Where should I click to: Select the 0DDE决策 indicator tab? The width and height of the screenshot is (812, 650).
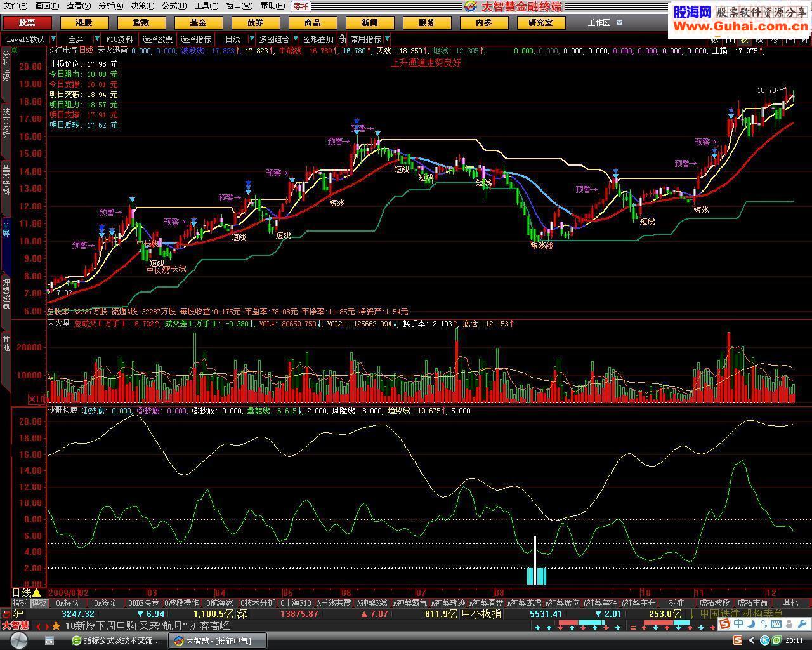pyautogui.click(x=143, y=602)
